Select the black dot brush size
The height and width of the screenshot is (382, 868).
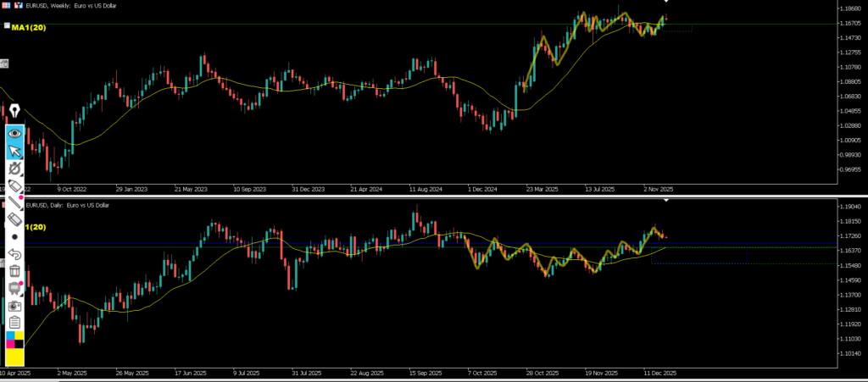click(14, 236)
